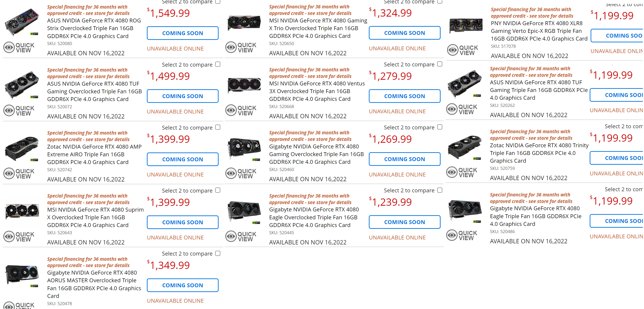Click the ASUS TUF Gaming Overclocked thumbnail

click(22, 85)
